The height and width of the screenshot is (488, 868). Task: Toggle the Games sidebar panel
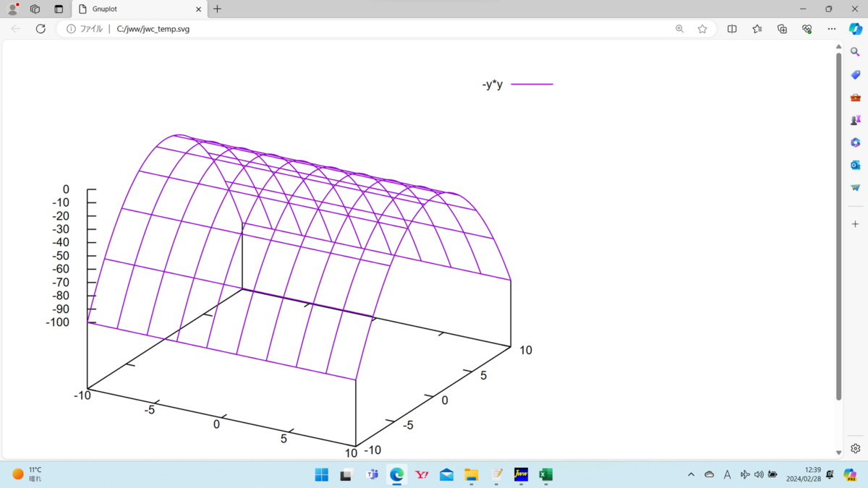854,119
